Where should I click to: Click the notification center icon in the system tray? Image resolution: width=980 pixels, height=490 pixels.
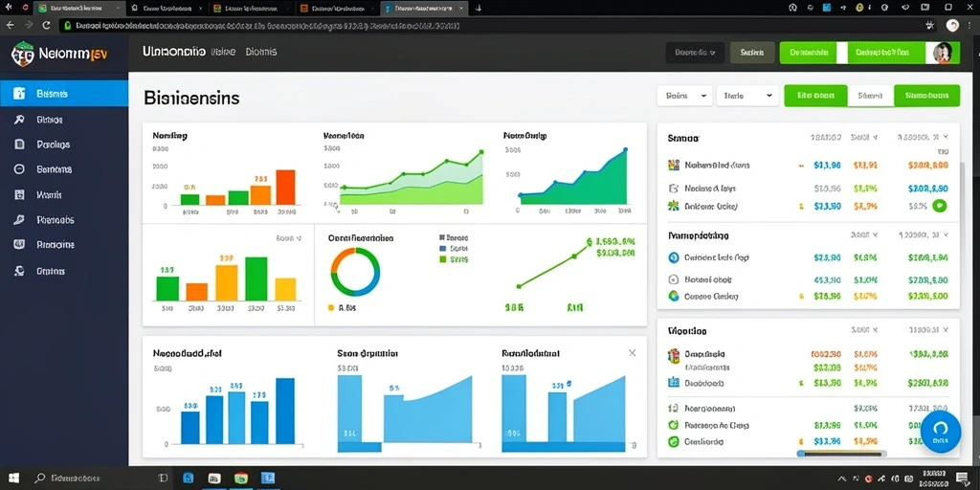[x=961, y=479]
